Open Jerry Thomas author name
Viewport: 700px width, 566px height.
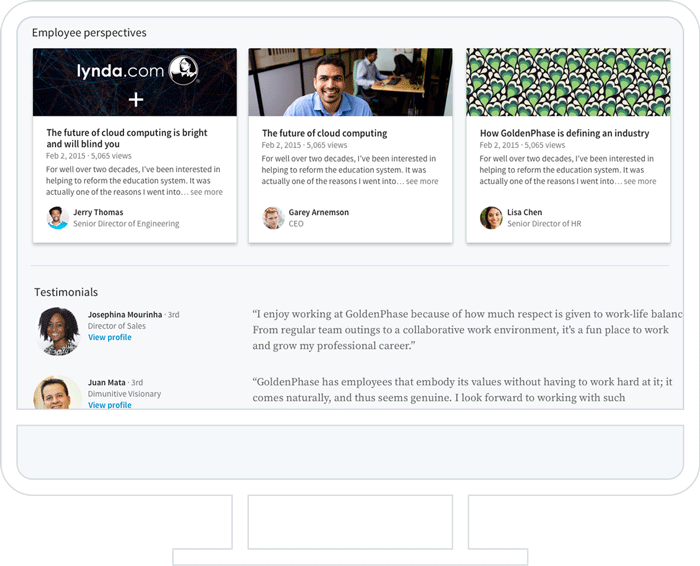98,212
